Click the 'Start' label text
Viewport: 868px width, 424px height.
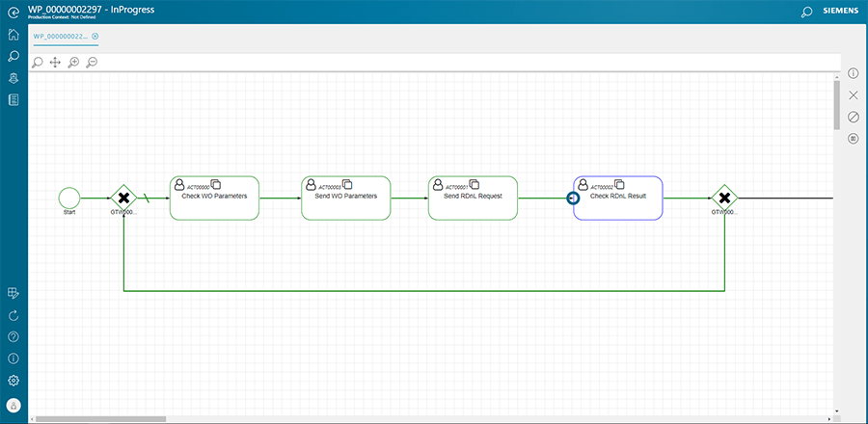(x=69, y=212)
